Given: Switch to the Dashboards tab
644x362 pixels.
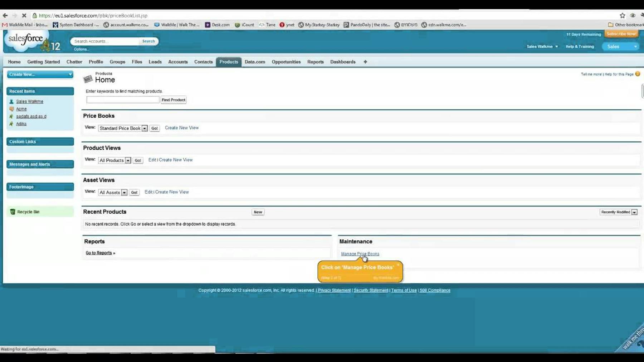Looking at the screenshot, I should tap(343, 62).
